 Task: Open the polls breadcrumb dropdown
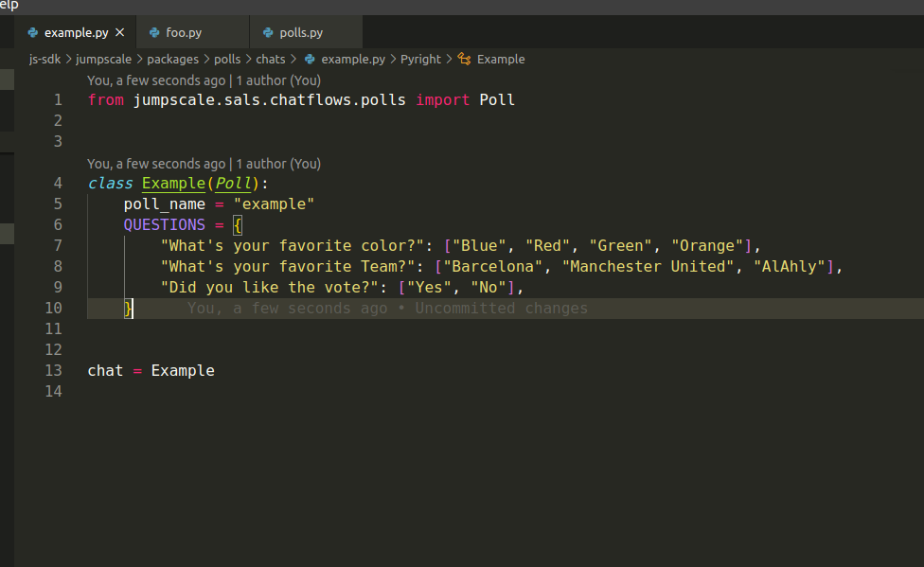227,59
